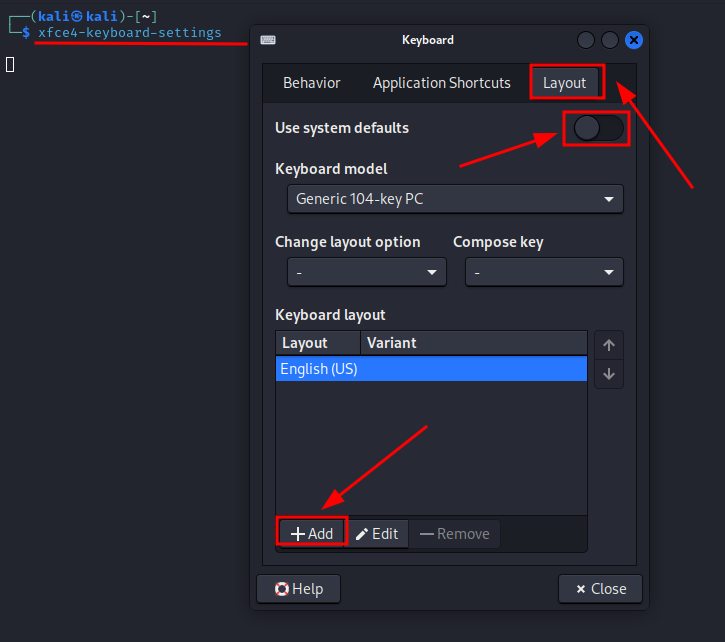Click the Layout column header
The image size is (725, 642).
[x=317, y=343]
